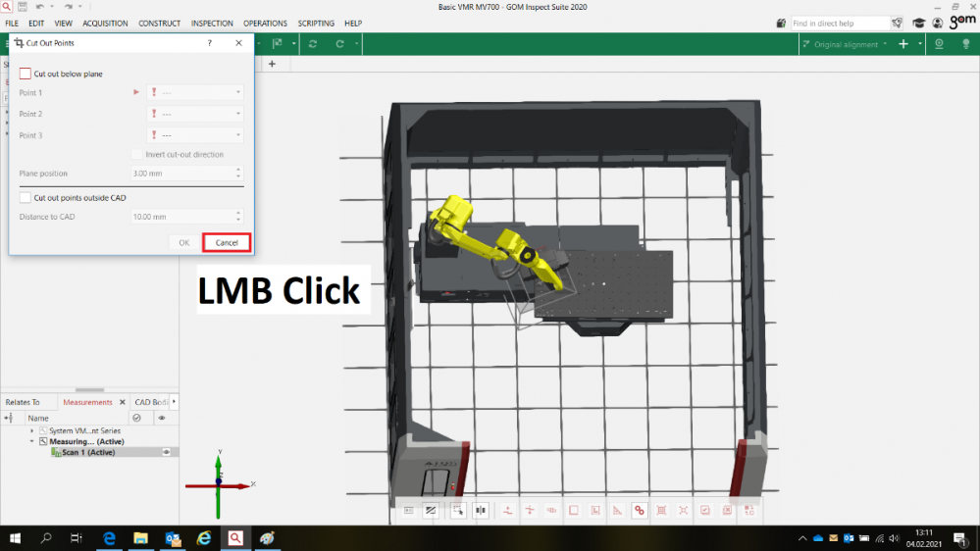The width and height of the screenshot is (980, 551).
Task: Click the save icon in title bar
Action: coord(22,7)
